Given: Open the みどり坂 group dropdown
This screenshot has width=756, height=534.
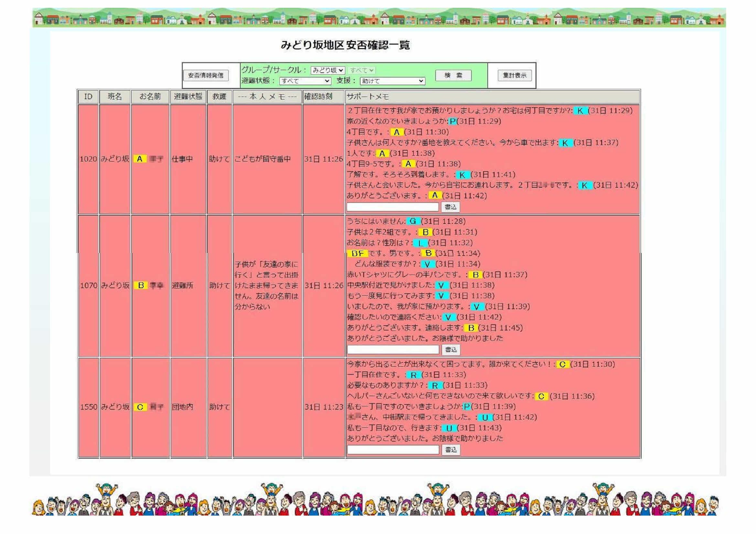Looking at the screenshot, I should tap(328, 70).
